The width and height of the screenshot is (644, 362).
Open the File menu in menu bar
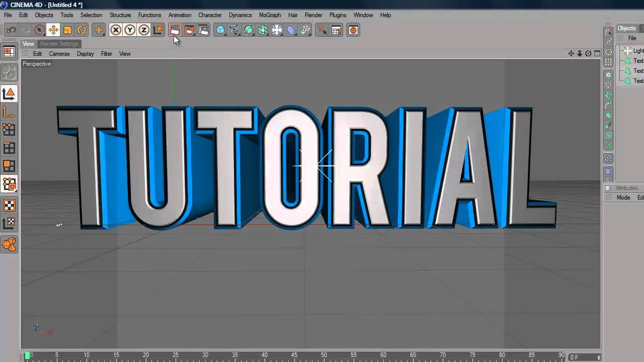coord(8,15)
